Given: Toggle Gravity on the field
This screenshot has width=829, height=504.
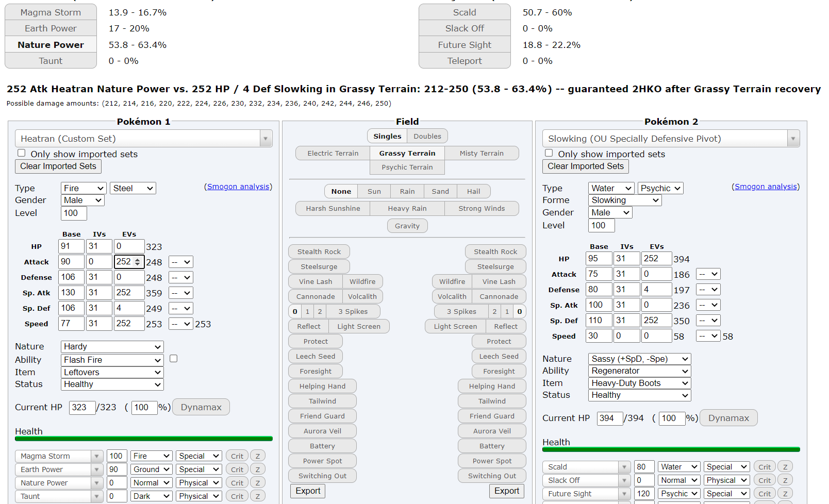Looking at the screenshot, I should (407, 226).
